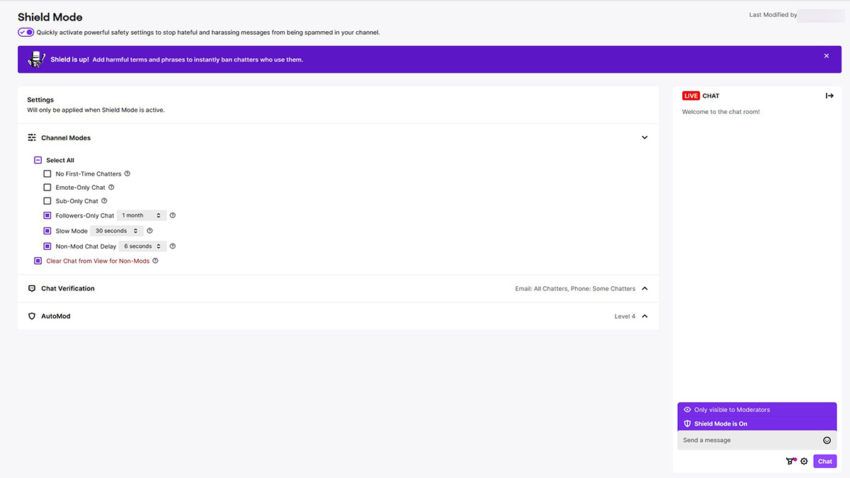Expand the AutoMod Level 4 section
Viewport: 850px width, 478px height.
pos(644,316)
